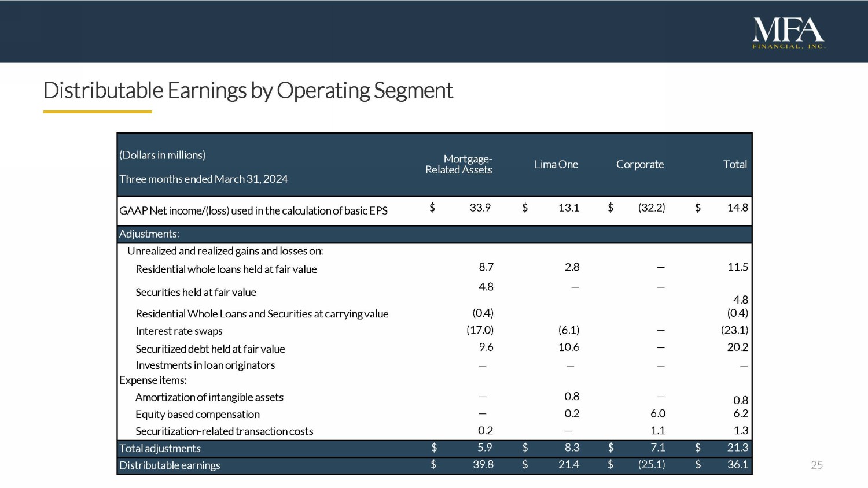Click the yellow underline beneath the title
868x488 pixels.
(97, 112)
